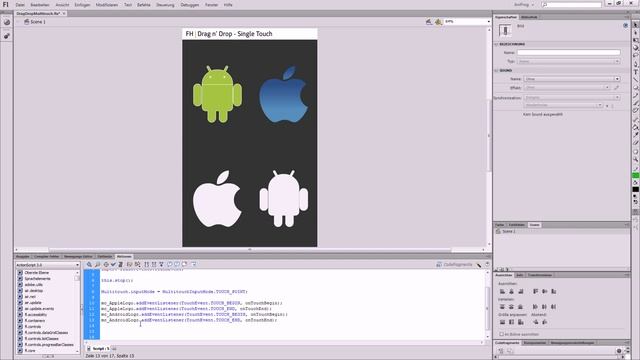Collapse the SOUND section
The image size is (640, 360).
(496, 70)
